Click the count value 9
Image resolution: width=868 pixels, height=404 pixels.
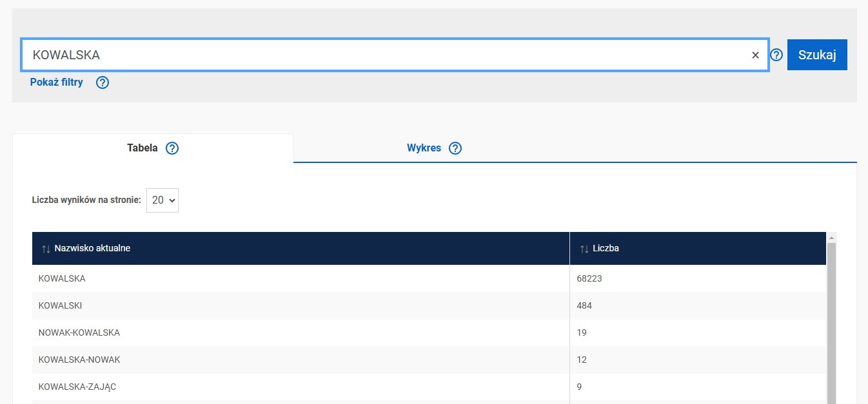[580, 387]
